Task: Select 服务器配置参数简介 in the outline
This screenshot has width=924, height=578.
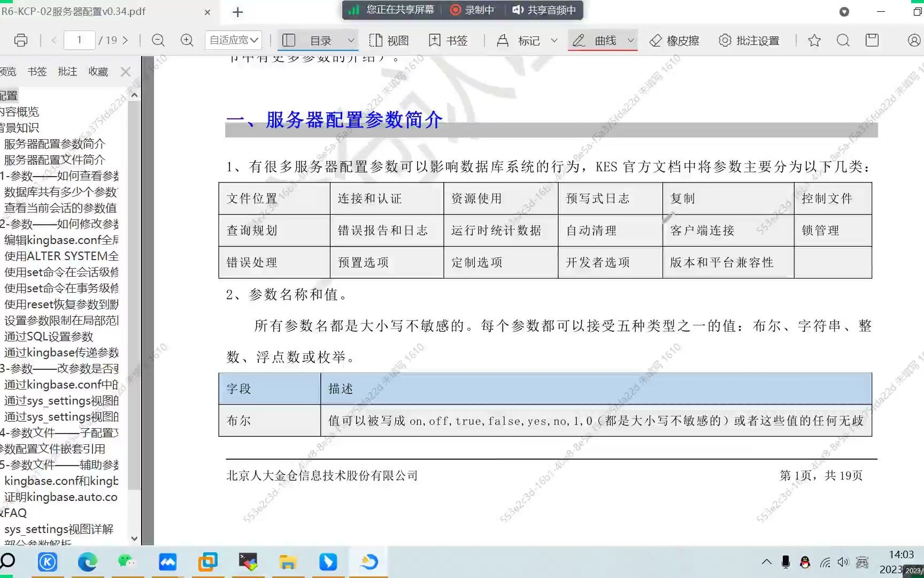Action: 53,143
